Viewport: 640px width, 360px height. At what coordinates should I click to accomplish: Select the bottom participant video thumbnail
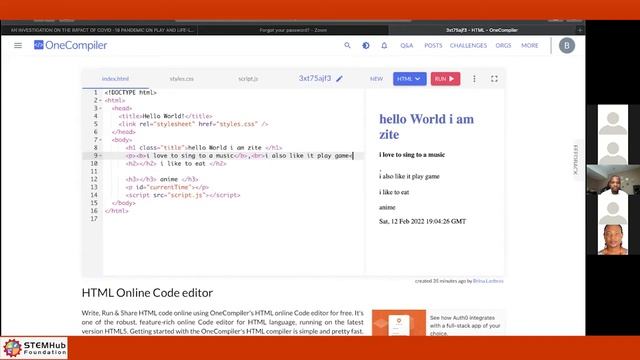pyautogui.click(x=613, y=239)
